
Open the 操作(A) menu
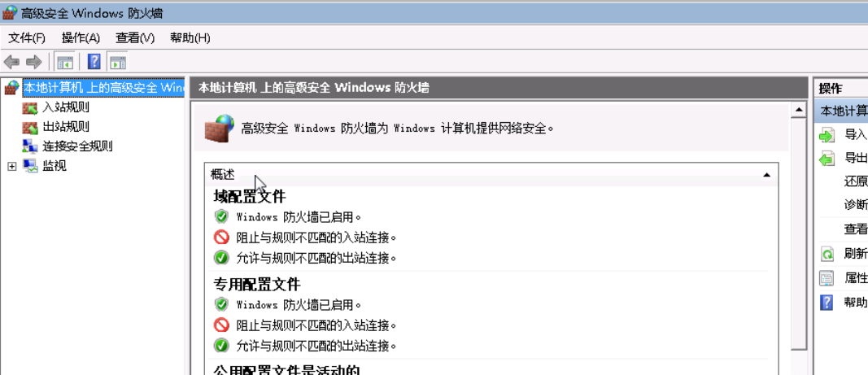coord(81,37)
